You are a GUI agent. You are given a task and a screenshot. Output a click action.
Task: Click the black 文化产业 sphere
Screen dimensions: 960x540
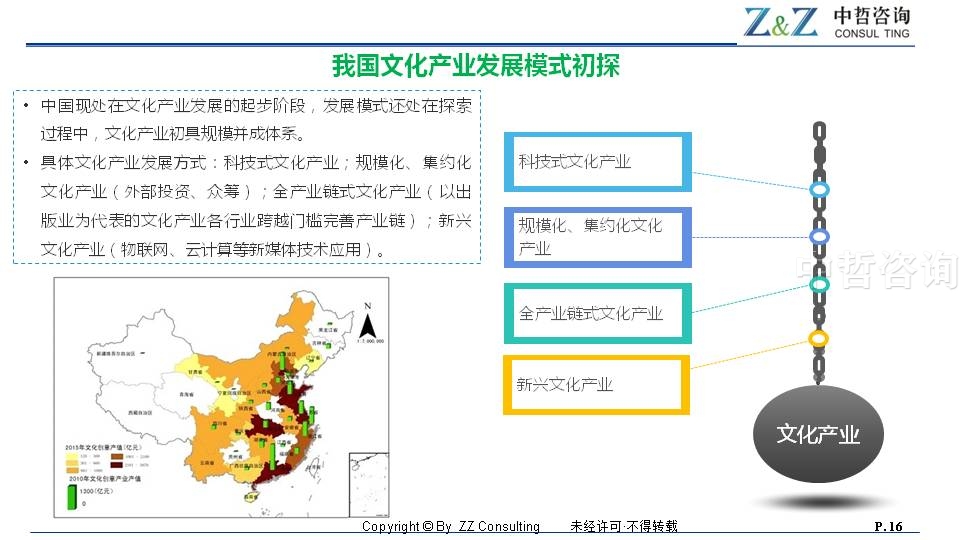(x=818, y=435)
